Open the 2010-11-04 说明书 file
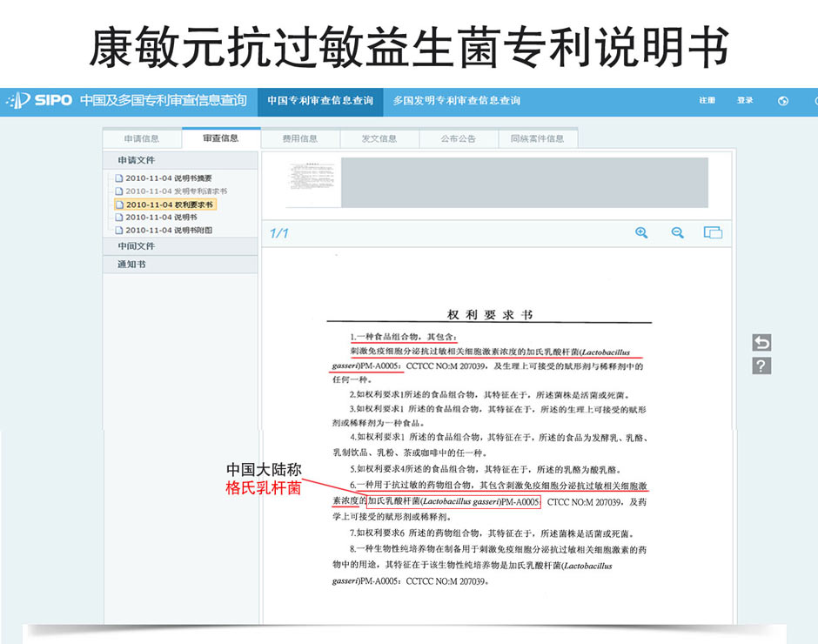 click(156, 217)
